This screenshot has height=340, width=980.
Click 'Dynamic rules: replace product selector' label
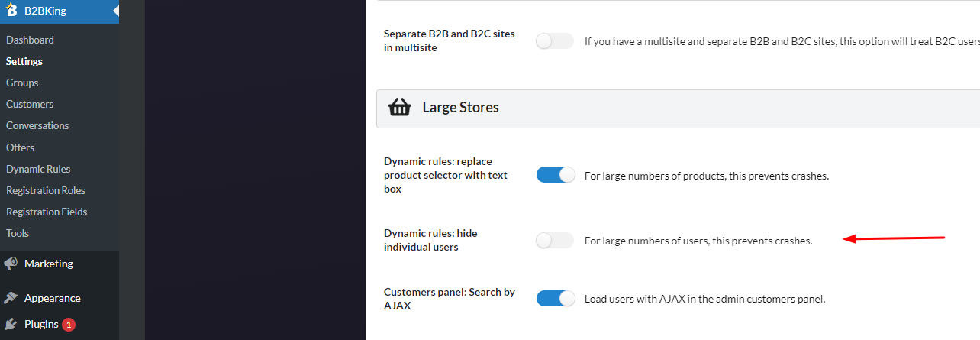(x=446, y=175)
